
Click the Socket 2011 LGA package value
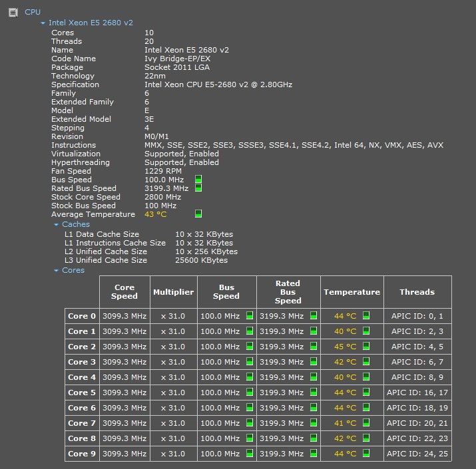pos(177,67)
